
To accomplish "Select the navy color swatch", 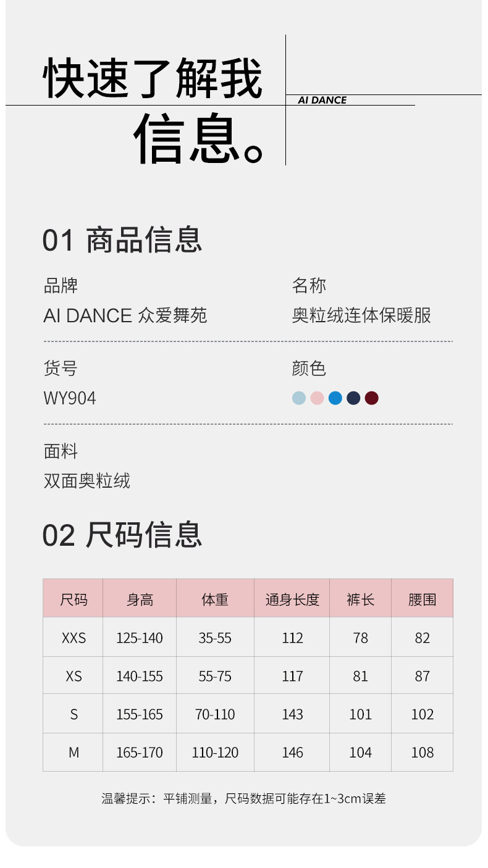I will pyautogui.click(x=353, y=398).
